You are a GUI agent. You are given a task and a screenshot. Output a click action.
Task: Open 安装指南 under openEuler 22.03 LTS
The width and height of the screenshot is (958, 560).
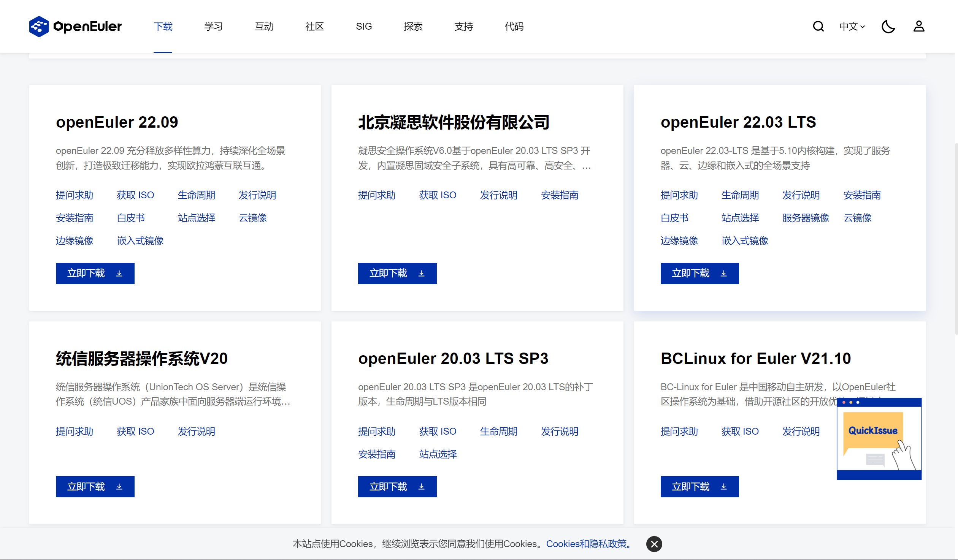(862, 195)
